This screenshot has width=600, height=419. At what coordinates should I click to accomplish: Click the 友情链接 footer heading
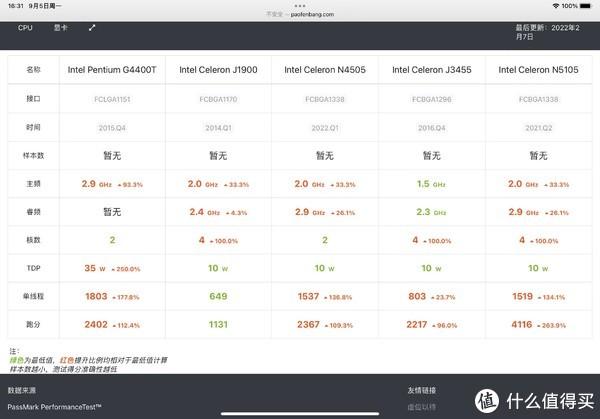pos(422,390)
